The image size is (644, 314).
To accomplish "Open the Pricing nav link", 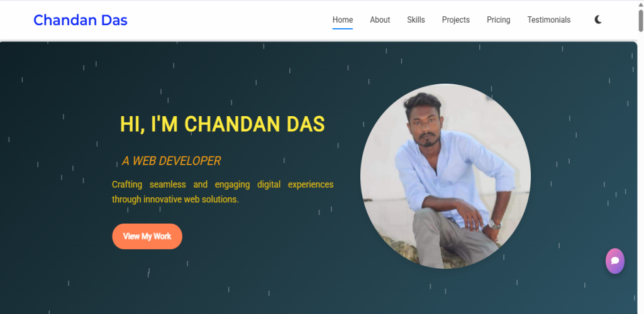I will pyautogui.click(x=499, y=19).
